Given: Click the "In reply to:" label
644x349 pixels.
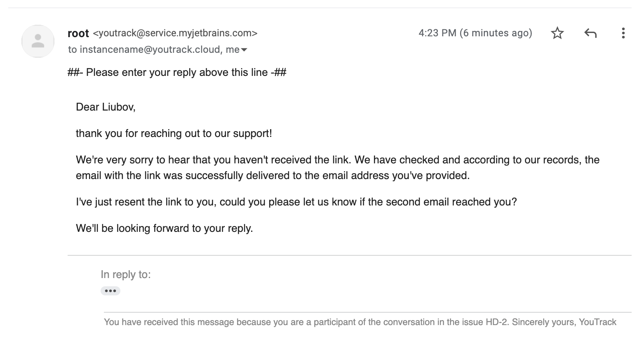Looking at the screenshot, I should point(126,275).
